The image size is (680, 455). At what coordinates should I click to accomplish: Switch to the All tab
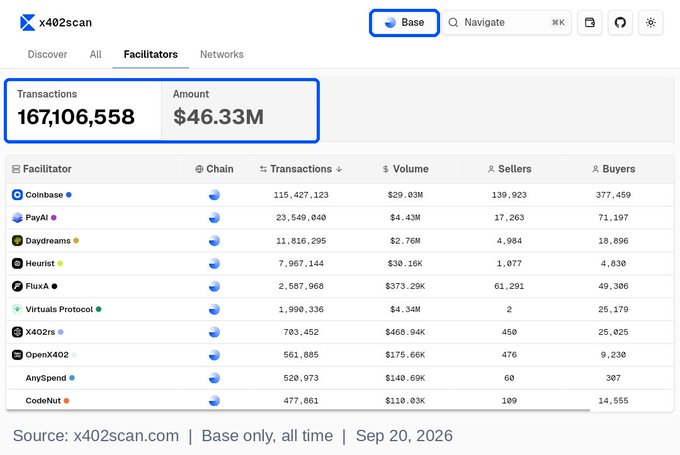95,54
